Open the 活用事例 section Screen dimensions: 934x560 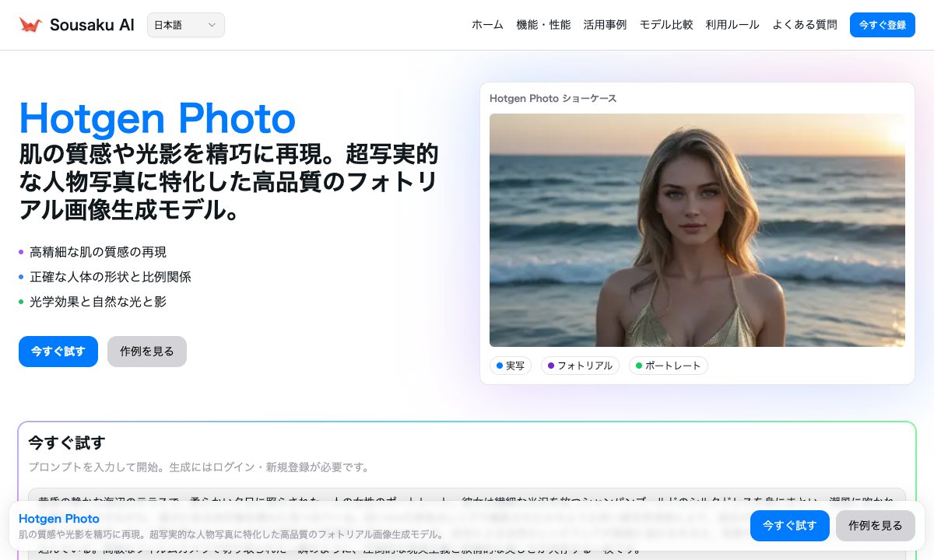[605, 24]
